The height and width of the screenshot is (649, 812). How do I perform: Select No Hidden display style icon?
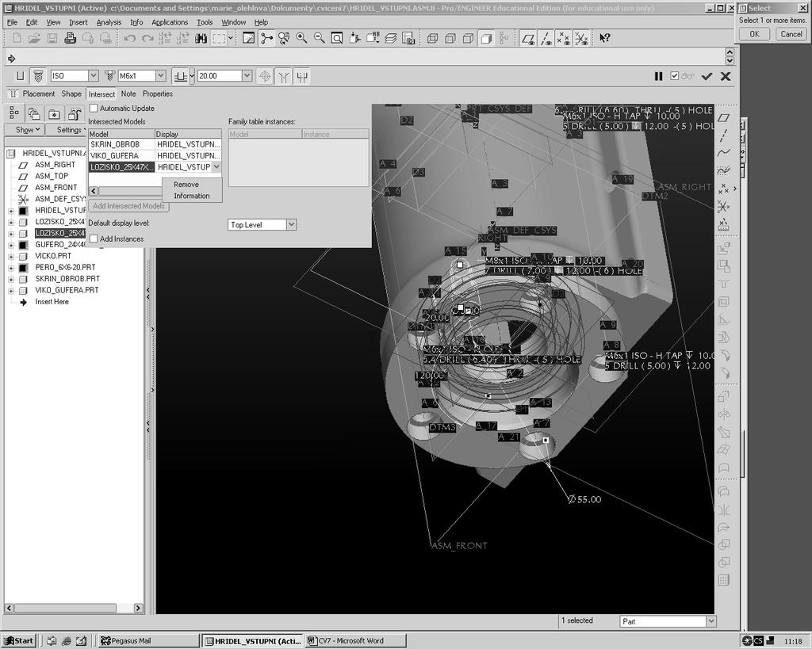pyautogui.click(x=468, y=38)
